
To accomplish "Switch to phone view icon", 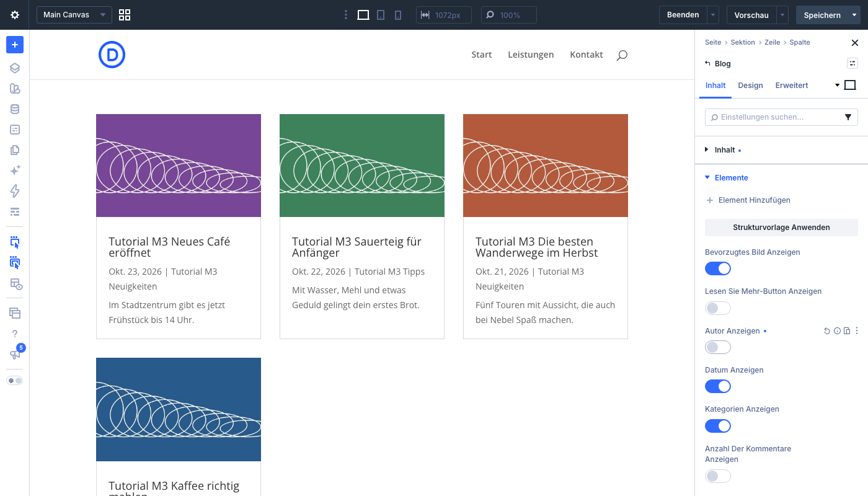I will pyautogui.click(x=398, y=15).
